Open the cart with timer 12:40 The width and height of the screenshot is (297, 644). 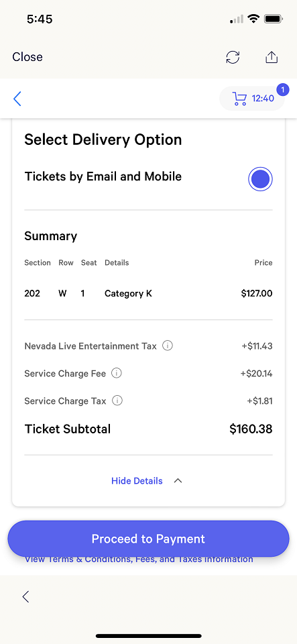252,99
